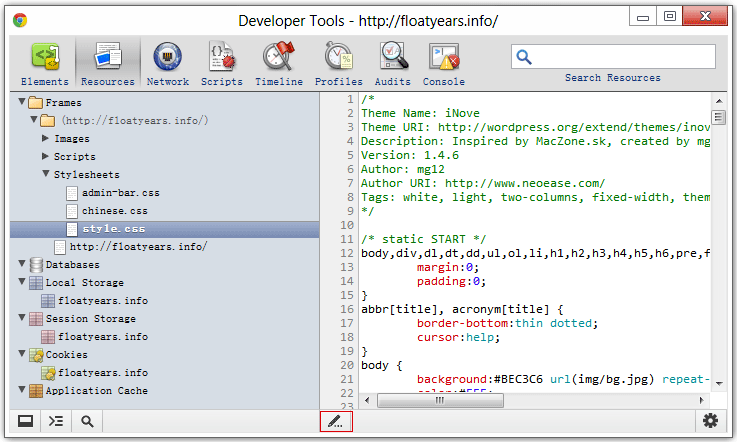Click the 'abbr[title], acronym[title] {' selector

(x=462, y=309)
